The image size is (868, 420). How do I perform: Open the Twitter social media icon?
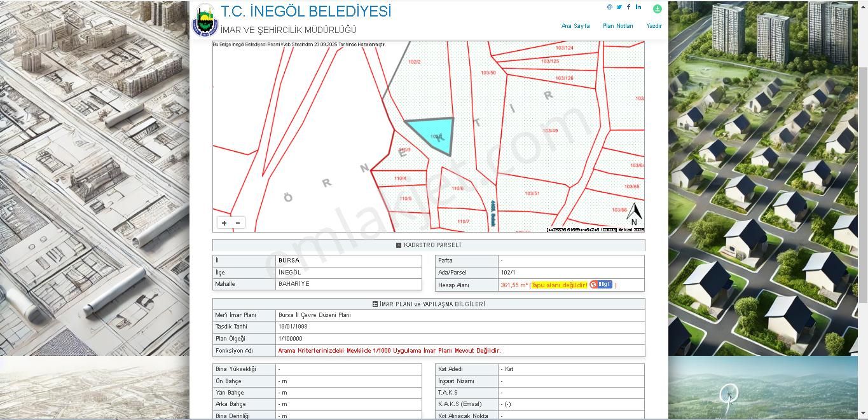point(619,7)
